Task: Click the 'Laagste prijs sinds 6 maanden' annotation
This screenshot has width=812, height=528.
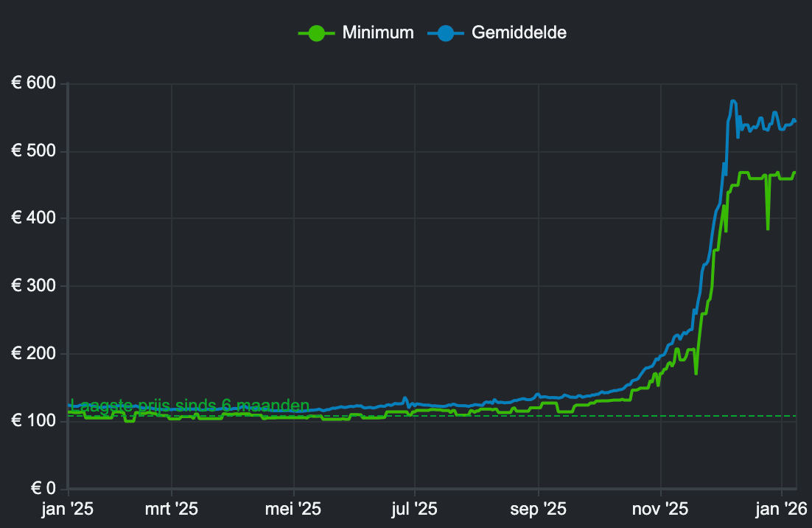Action: coord(190,406)
